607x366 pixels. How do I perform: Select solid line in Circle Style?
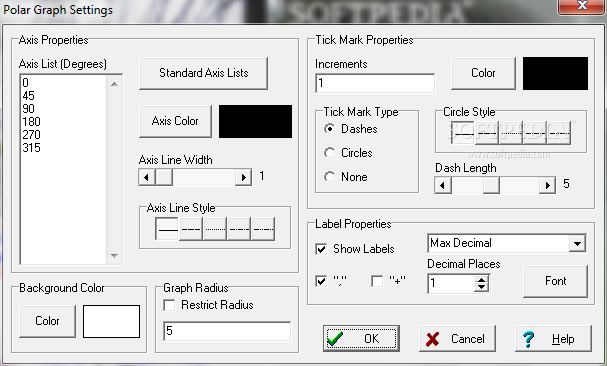[x=463, y=133]
